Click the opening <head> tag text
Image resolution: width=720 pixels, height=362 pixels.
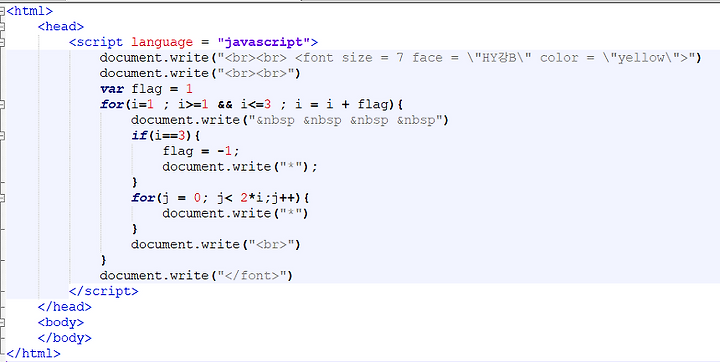tap(61, 27)
